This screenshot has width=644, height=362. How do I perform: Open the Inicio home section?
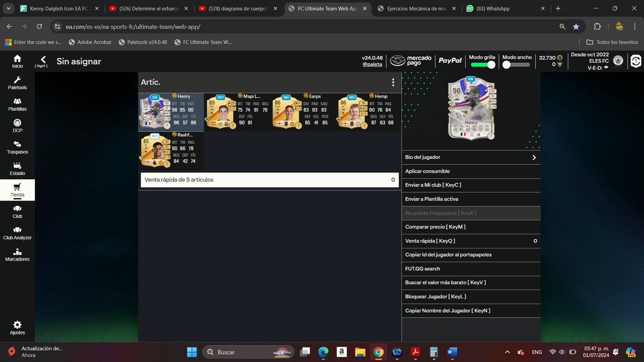click(x=17, y=61)
